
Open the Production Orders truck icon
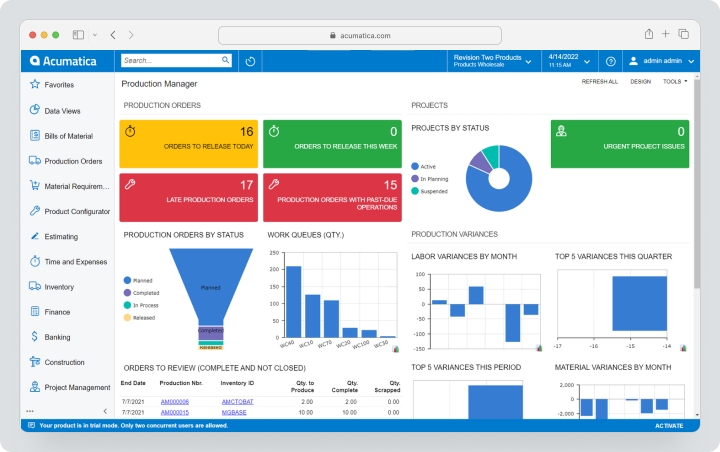[x=35, y=160]
